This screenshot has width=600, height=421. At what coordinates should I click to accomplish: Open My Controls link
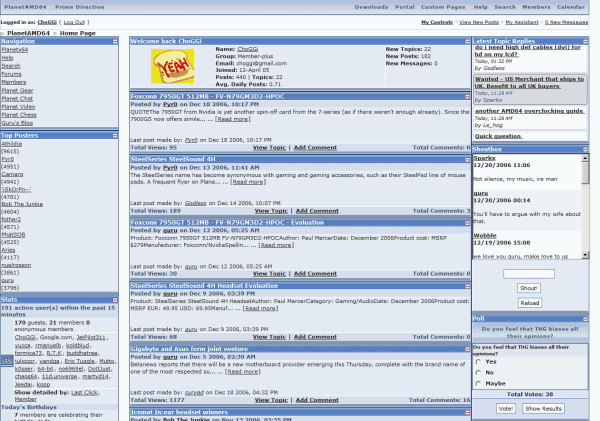437,22
